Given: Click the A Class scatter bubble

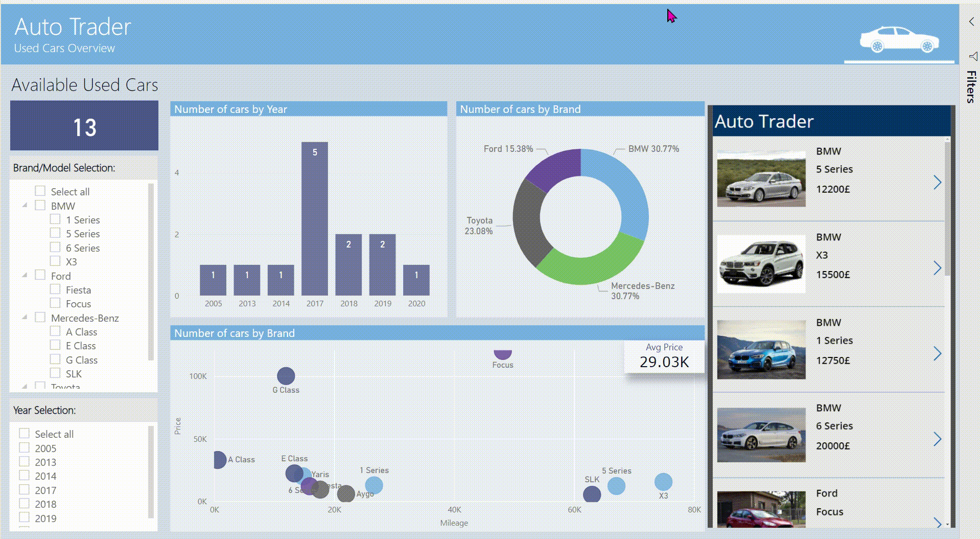Looking at the screenshot, I should (220, 460).
